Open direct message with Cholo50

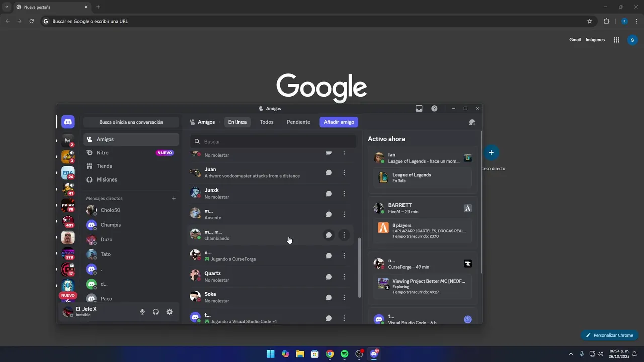131,210
